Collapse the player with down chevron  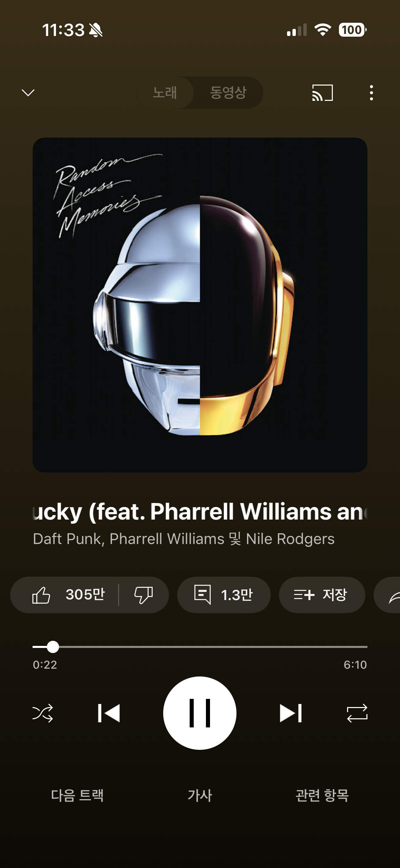(28, 93)
